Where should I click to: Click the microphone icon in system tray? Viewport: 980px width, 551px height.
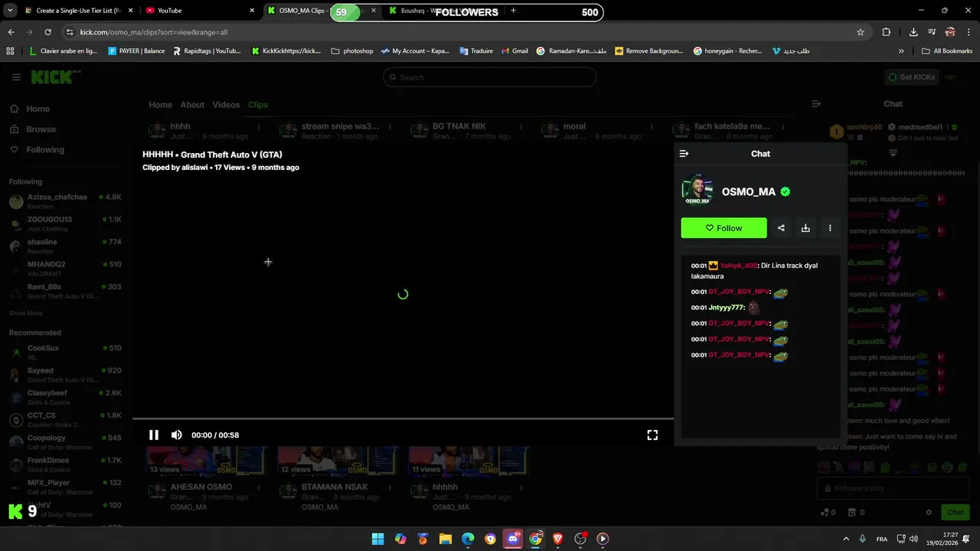863,539
